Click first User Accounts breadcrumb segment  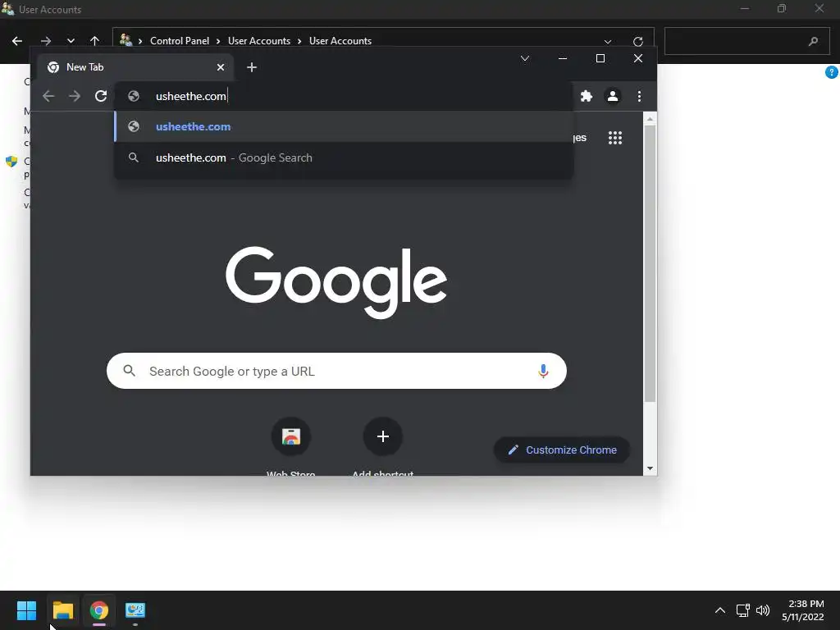[259, 41]
